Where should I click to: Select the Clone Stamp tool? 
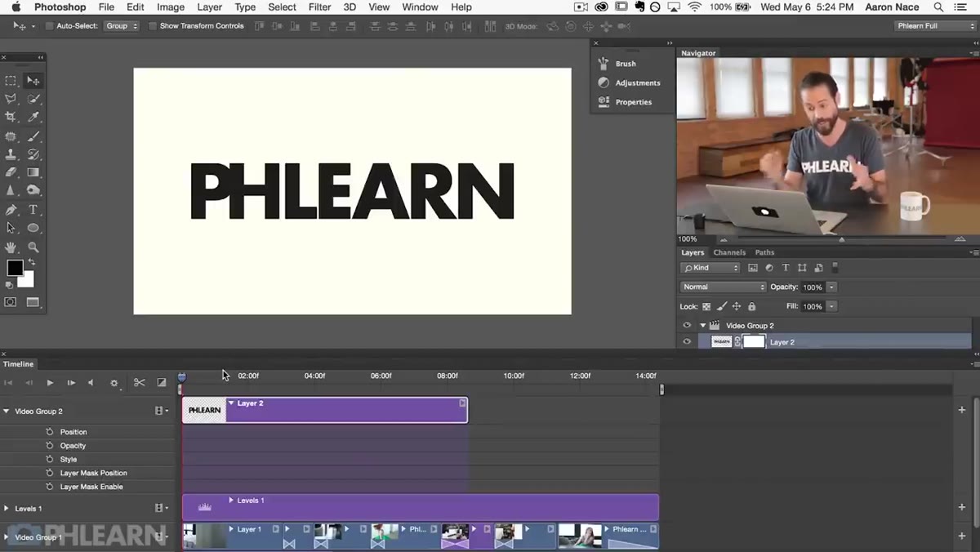click(x=11, y=154)
